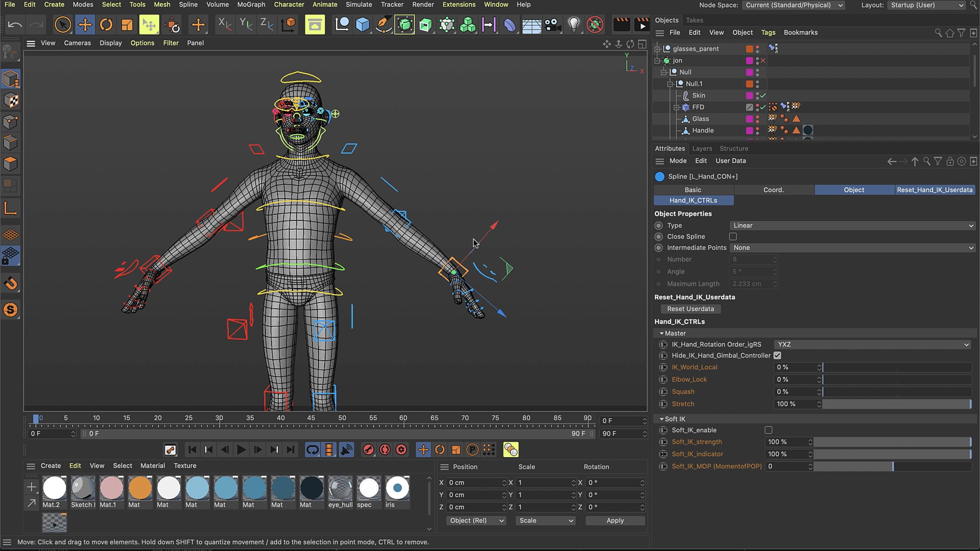Add new material with plus icon

(x=31, y=487)
